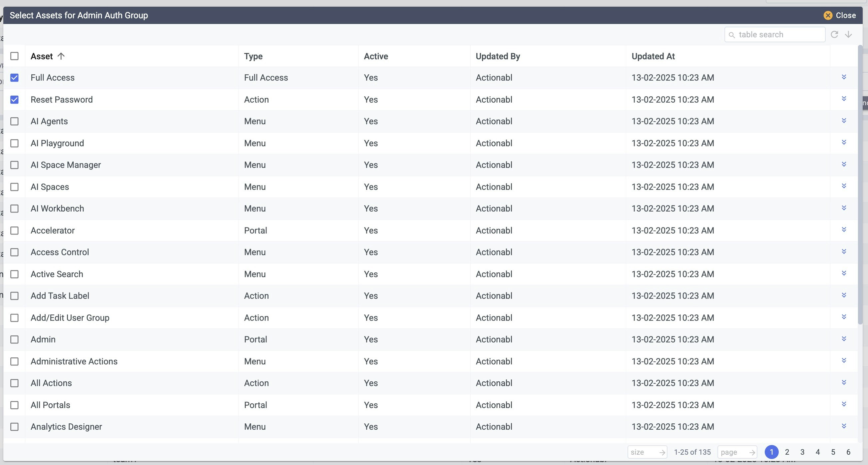Click the Asset column sort arrow
Image resolution: width=868 pixels, height=465 pixels.
pyautogui.click(x=61, y=56)
